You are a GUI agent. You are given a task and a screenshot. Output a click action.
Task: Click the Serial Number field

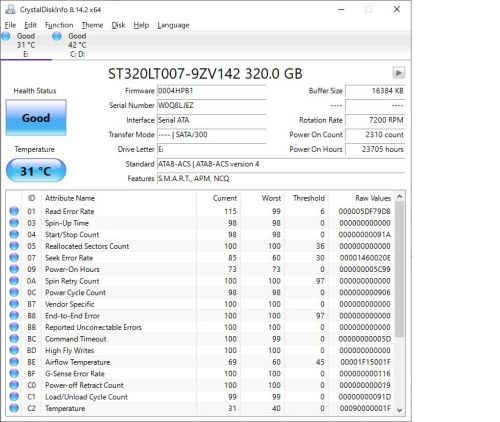click(211, 105)
